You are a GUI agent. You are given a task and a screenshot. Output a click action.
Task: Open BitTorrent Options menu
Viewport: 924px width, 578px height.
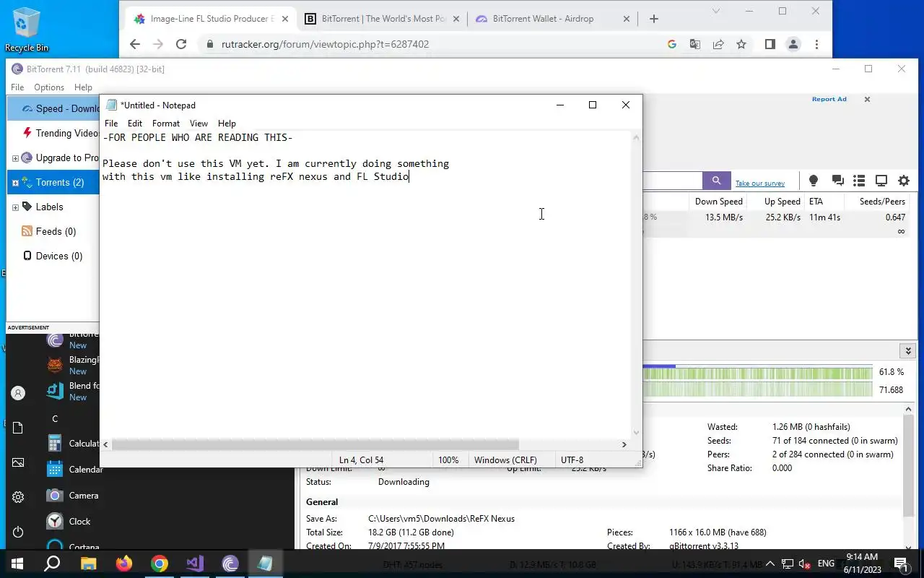click(x=49, y=87)
